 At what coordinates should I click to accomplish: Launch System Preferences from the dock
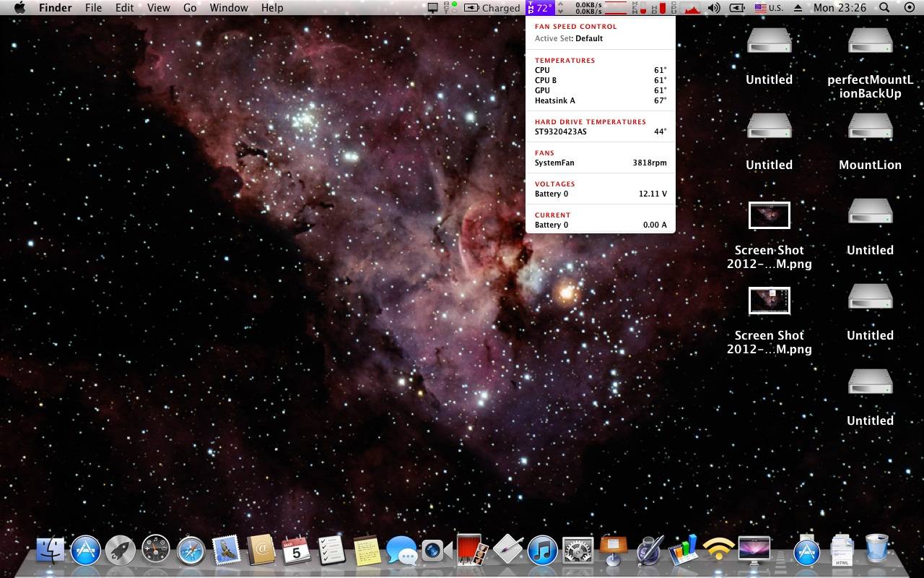[577, 551]
